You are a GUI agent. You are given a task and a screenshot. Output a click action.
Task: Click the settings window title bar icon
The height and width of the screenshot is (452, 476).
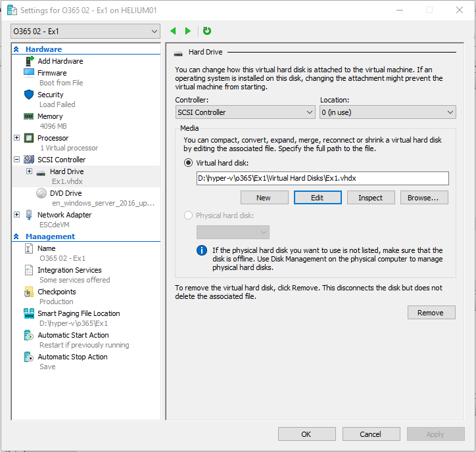point(12,11)
